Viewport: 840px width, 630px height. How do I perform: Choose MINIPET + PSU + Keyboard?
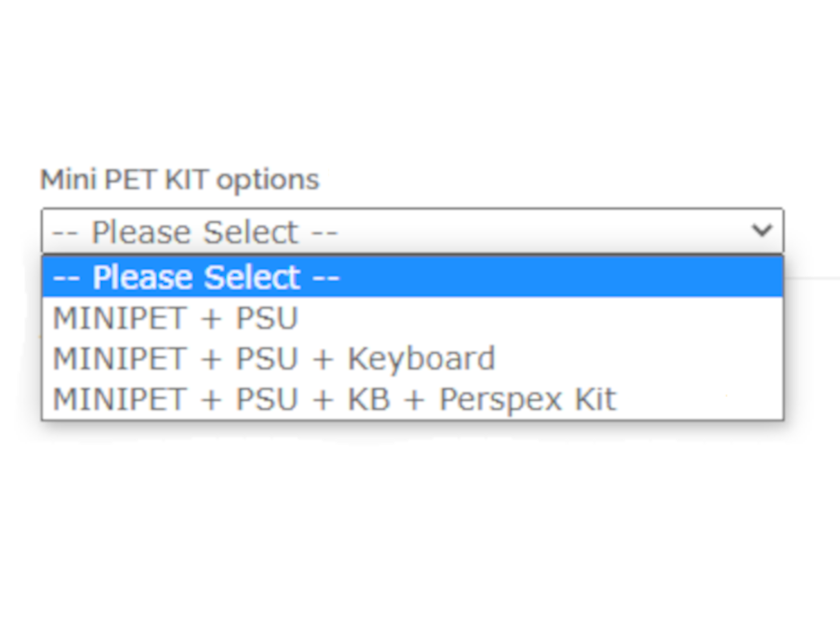pyautogui.click(x=273, y=358)
